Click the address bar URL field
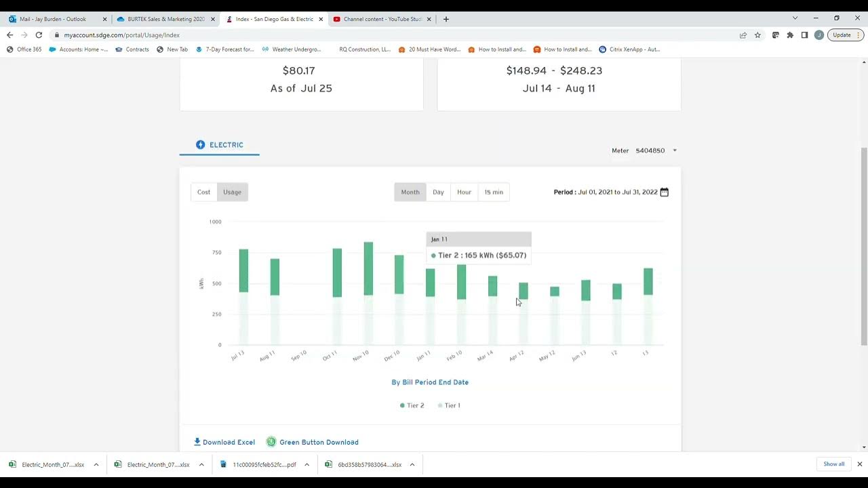The height and width of the screenshot is (488, 868). (x=393, y=35)
